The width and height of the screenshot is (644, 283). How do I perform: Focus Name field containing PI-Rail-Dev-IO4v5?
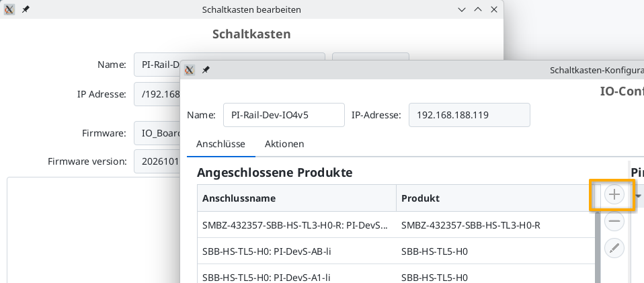pos(284,115)
